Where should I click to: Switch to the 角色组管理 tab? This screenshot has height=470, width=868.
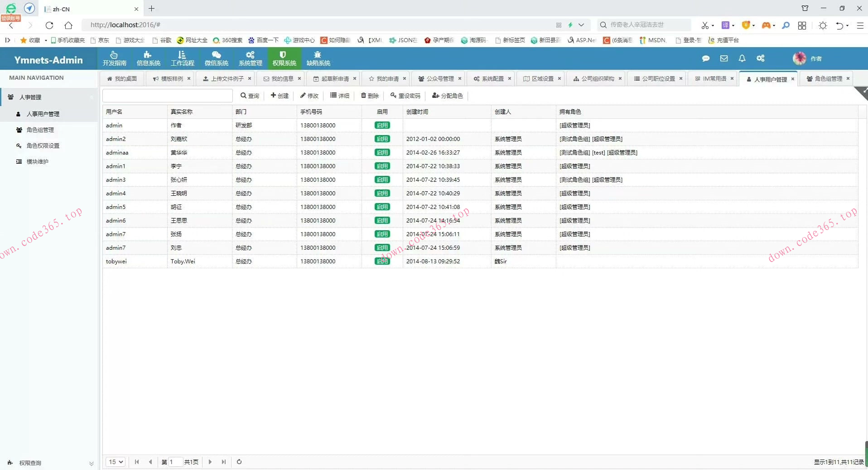point(826,78)
